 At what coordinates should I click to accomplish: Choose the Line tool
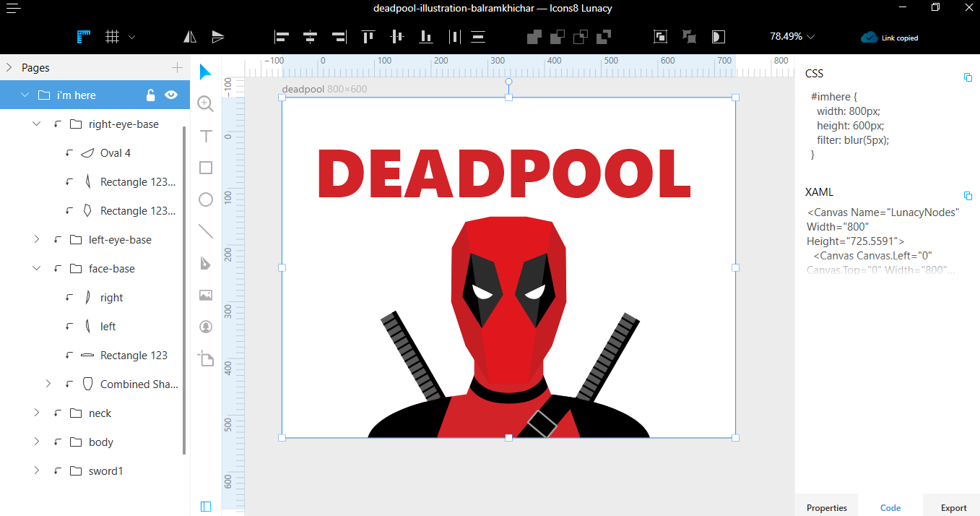click(206, 231)
